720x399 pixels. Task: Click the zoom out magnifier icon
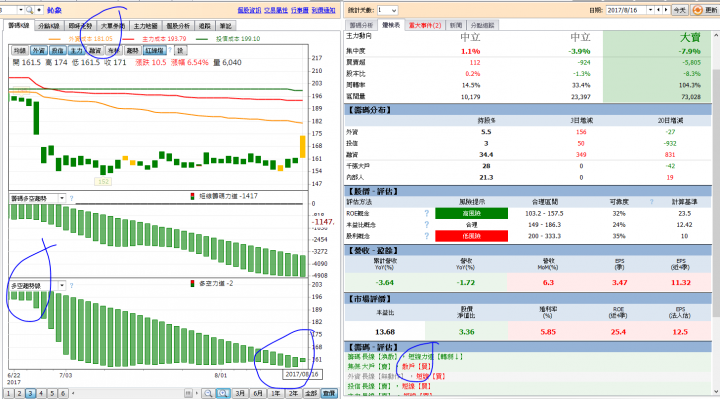coord(208,393)
